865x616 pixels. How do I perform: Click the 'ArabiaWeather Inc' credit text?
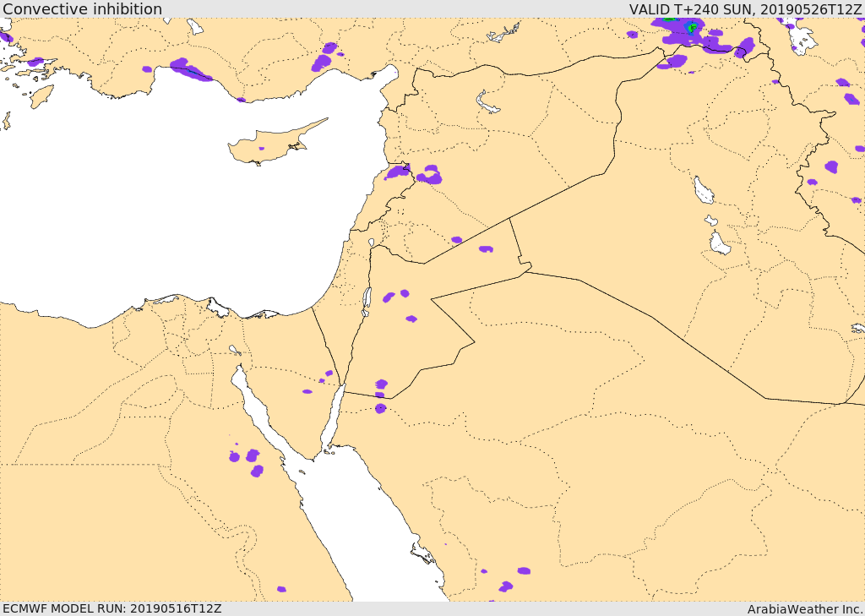click(805, 609)
